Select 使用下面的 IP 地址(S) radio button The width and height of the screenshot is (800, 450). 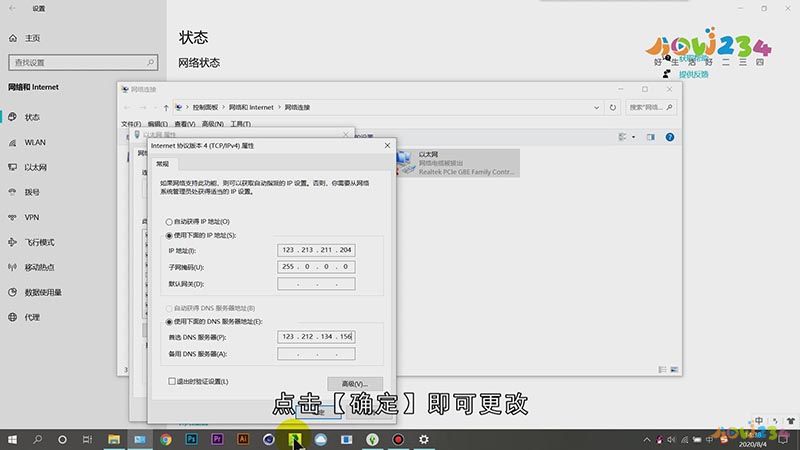tap(169, 236)
